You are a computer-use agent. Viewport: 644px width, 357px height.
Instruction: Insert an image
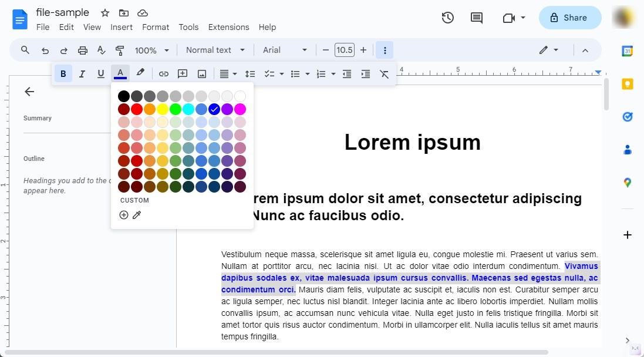[202, 73]
